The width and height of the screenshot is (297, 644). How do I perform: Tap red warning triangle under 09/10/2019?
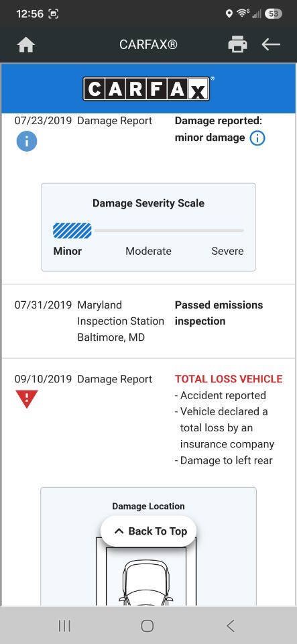coord(27,398)
